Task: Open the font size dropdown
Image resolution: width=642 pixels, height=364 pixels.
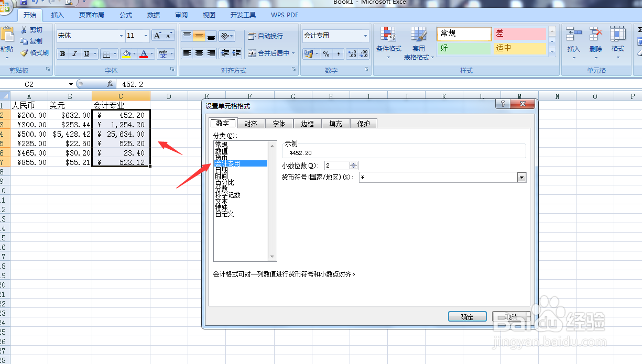Action: pos(146,36)
